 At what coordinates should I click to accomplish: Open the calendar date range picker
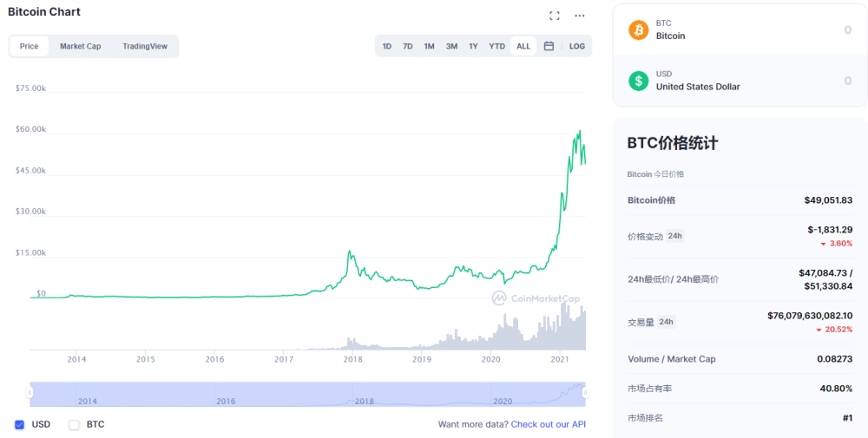(x=549, y=46)
